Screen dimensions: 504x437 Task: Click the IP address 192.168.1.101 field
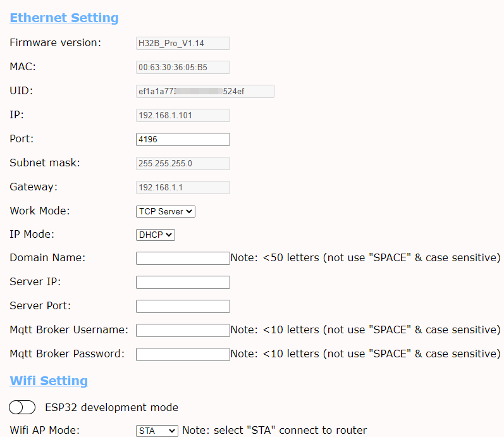183,115
